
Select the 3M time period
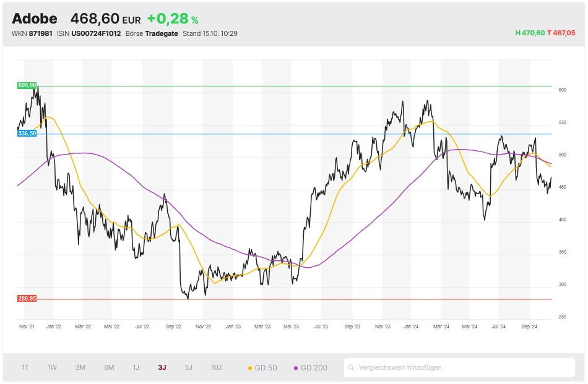pyautogui.click(x=80, y=367)
